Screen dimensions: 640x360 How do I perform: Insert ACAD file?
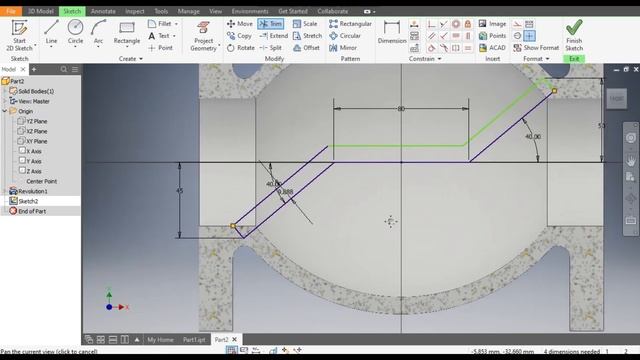(492, 48)
